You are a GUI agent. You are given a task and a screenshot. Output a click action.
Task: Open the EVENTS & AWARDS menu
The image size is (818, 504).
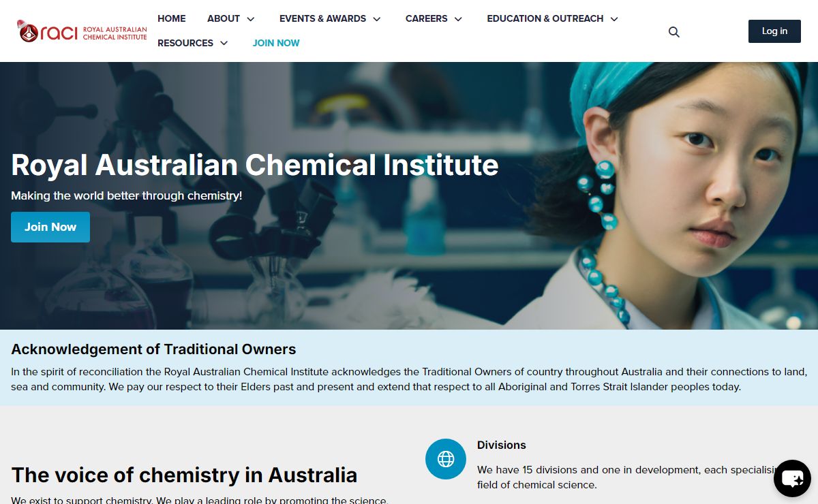point(322,18)
